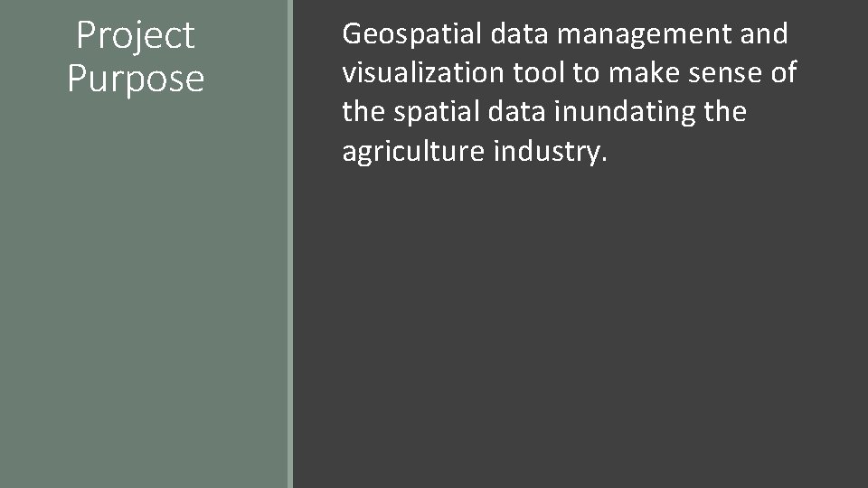Select the word "spatial" in the third line
This screenshot has height=488, width=868.
coord(436,113)
